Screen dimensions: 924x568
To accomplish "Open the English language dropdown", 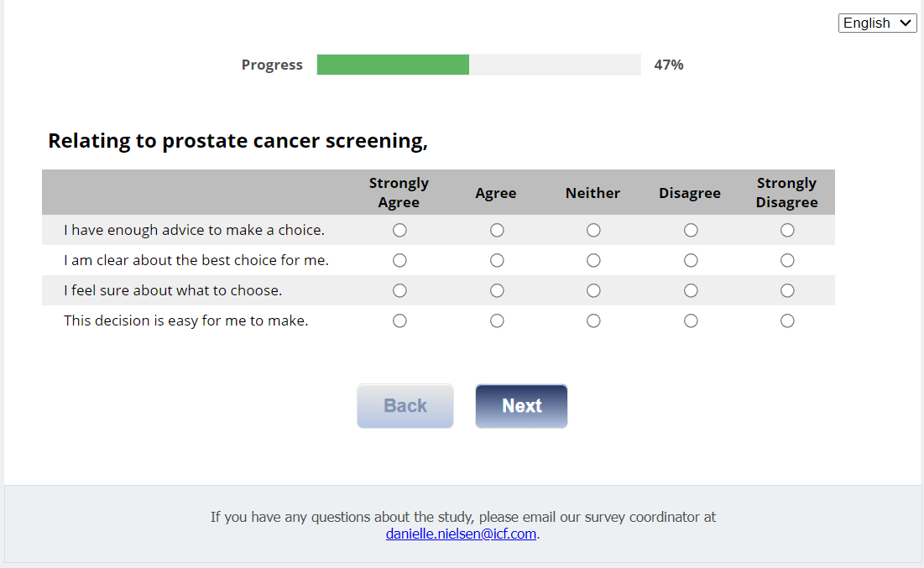I will coord(877,23).
